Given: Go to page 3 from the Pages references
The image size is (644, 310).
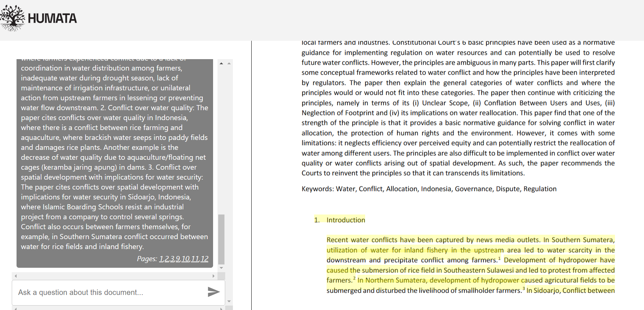Looking at the screenshot, I should point(172,259).
